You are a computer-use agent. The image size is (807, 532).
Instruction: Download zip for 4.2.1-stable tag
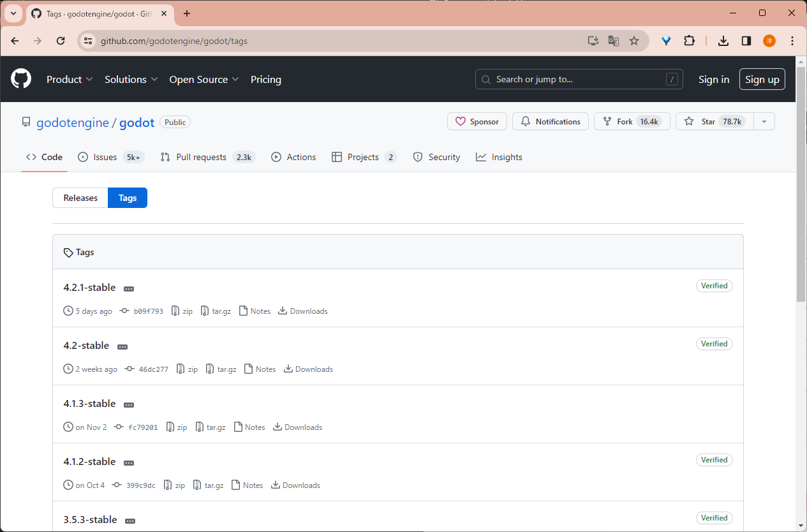[182, 311]
